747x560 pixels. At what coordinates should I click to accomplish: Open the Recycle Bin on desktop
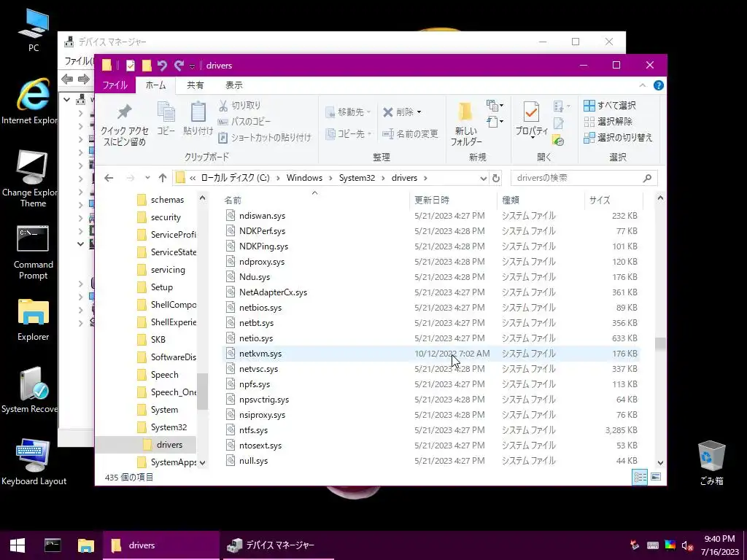(711, 462)
